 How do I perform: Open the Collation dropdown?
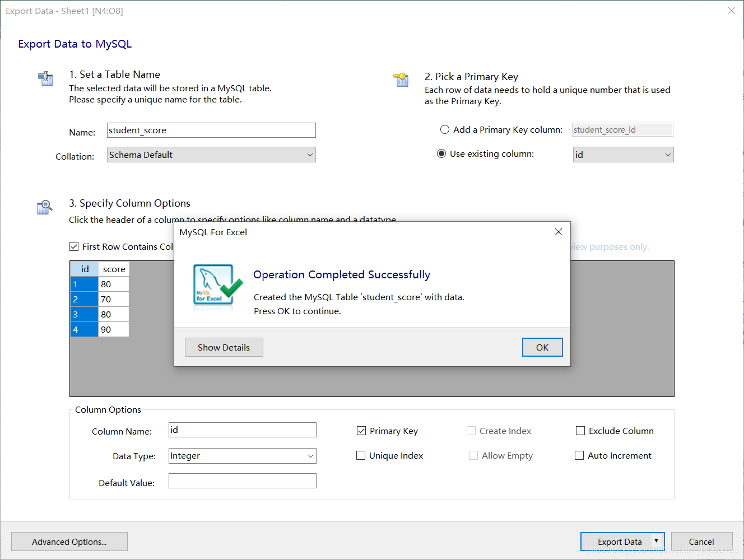tap(211, 155)
